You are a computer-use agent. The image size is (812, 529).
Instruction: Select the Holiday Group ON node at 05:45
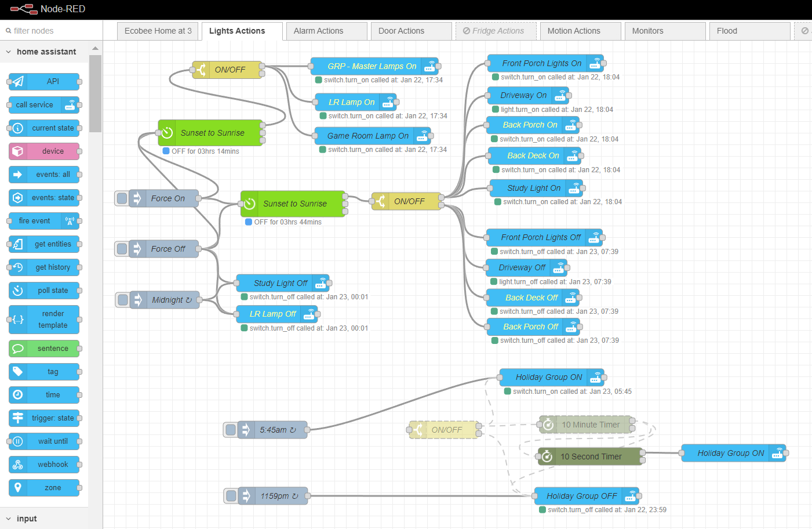click(552, 377)
